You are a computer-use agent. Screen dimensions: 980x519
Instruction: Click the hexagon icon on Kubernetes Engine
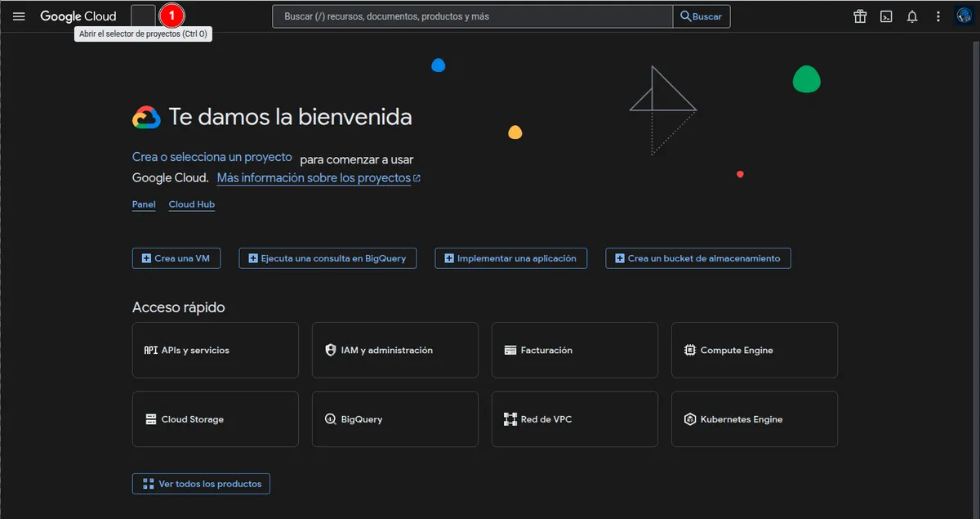tap(690, 419)
